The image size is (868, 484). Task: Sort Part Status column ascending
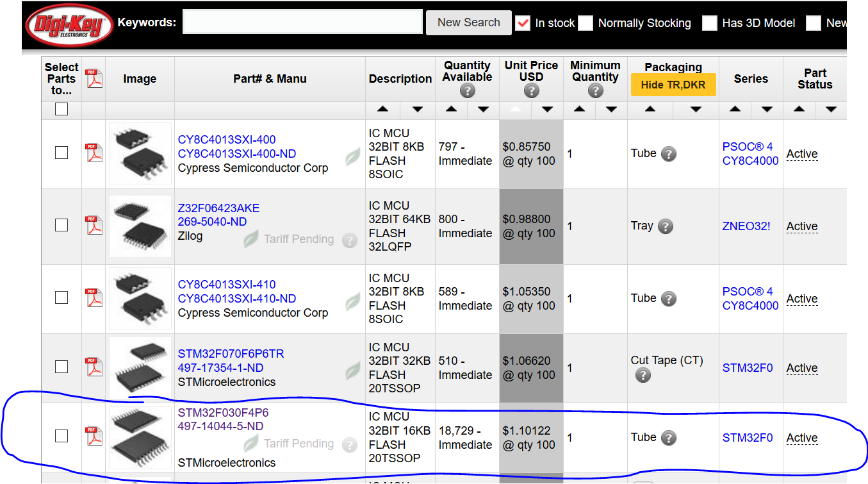pos(799,110)
